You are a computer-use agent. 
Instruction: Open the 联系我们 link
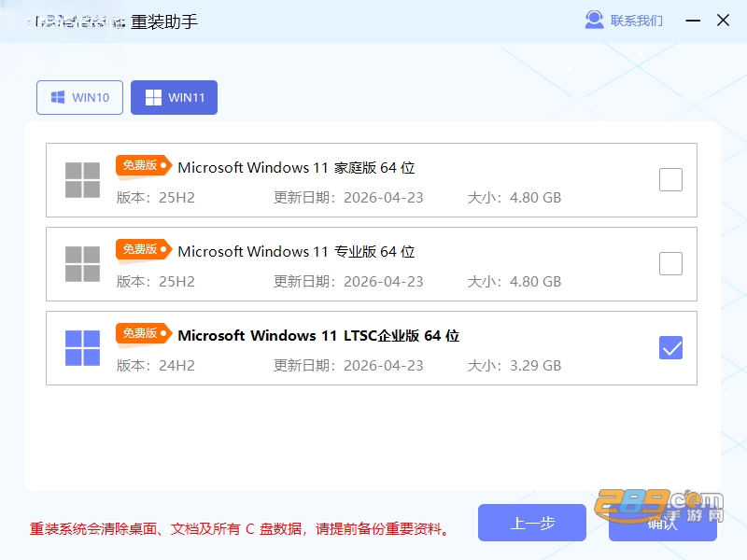pos(636,21)
